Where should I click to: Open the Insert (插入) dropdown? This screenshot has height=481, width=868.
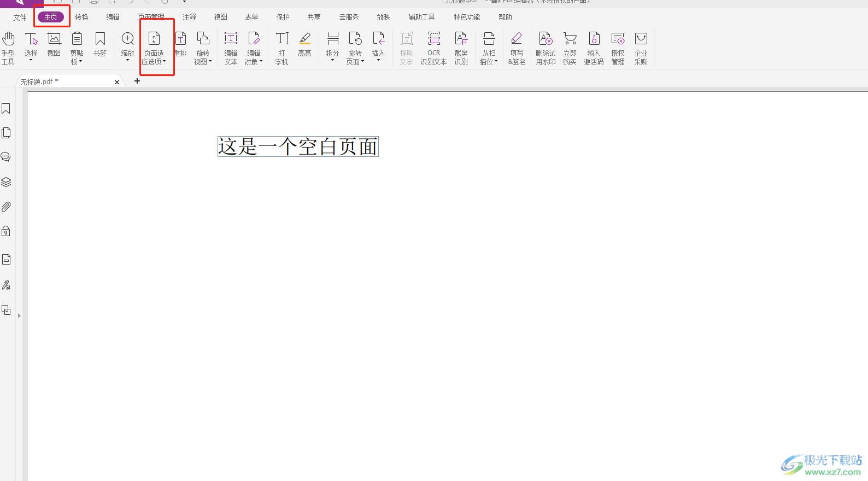point(378,47)
